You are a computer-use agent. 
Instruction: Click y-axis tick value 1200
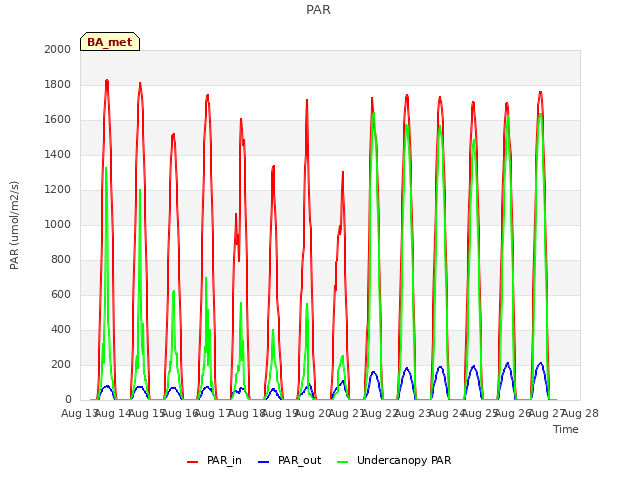(58, 189)
